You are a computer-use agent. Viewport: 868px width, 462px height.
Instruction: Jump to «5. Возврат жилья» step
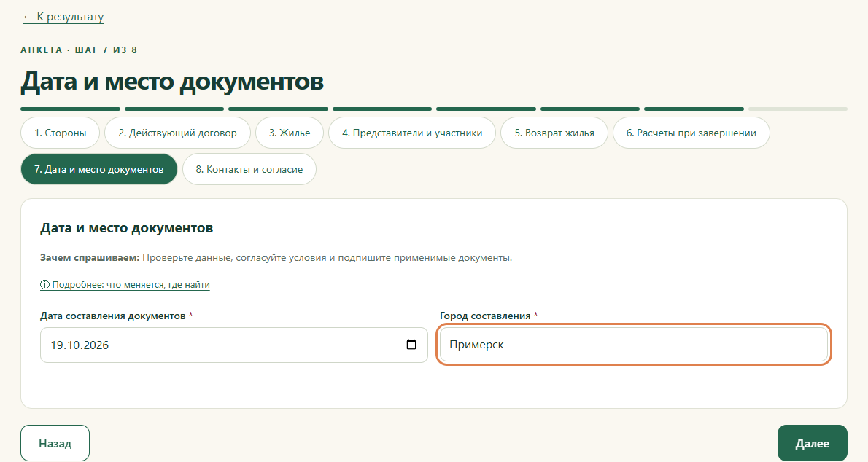tap(554, 133)
